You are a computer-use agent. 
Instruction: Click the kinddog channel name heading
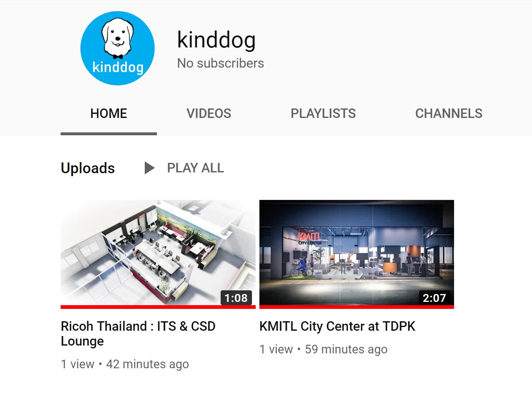click(x=217, y=40)
